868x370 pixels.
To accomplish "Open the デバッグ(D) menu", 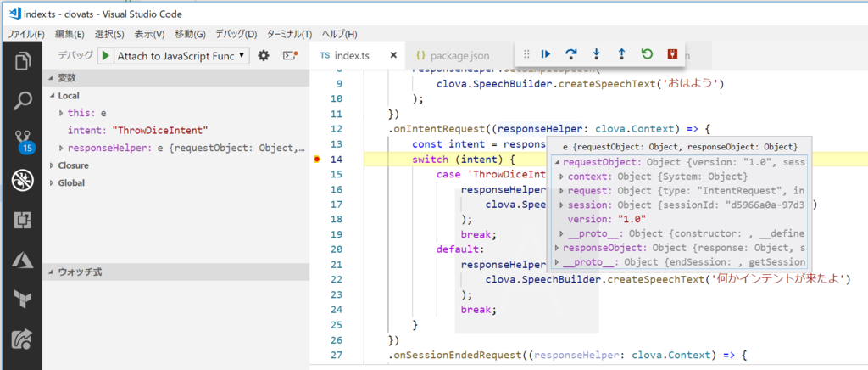I will point(236,34).
